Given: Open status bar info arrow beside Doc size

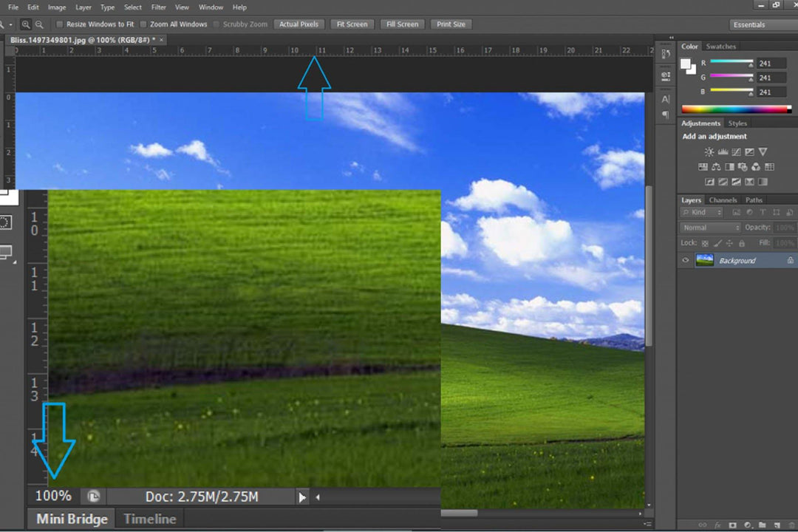Looking at the screenshot, I should pyautogui.click(x=301, y=497).
